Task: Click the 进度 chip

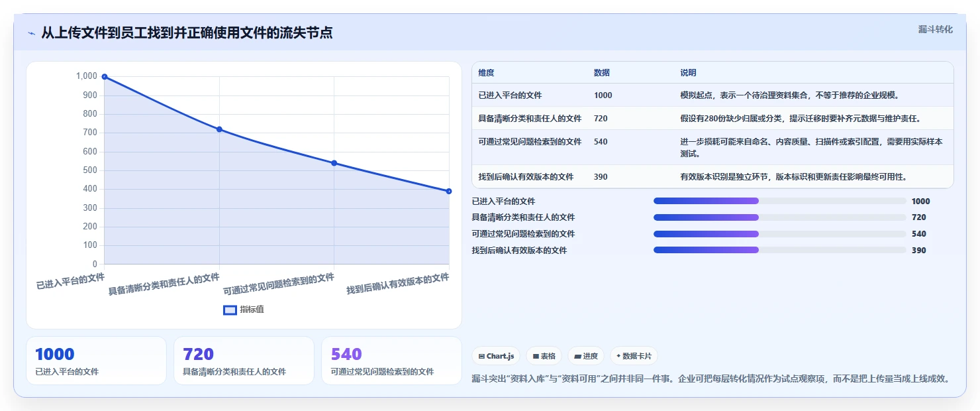Action: point(586,356)
